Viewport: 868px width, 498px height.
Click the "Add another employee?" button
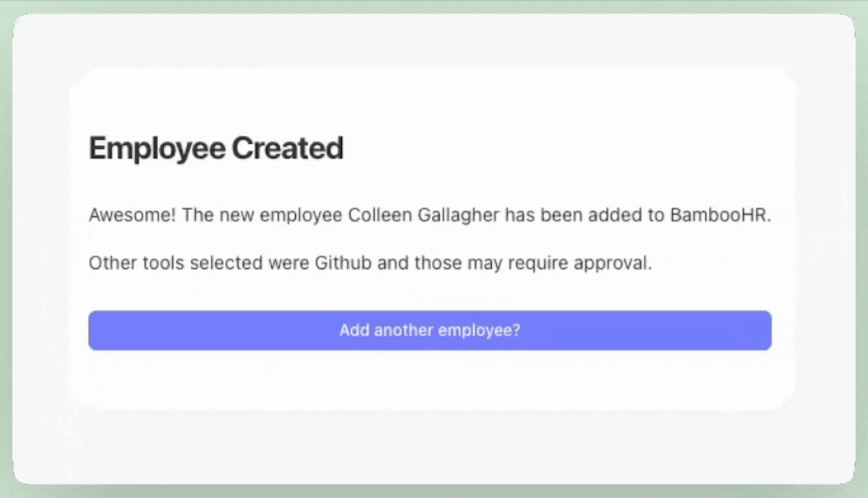430,330
